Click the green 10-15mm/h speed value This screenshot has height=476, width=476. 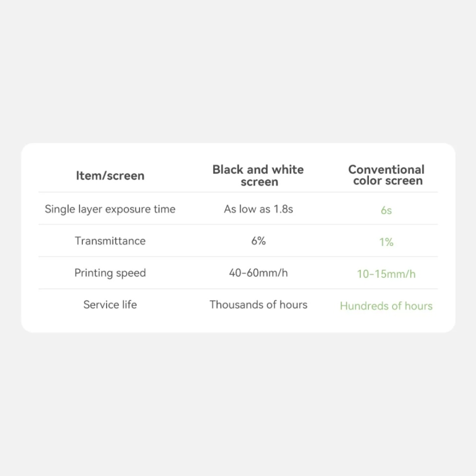click(386, 274)
